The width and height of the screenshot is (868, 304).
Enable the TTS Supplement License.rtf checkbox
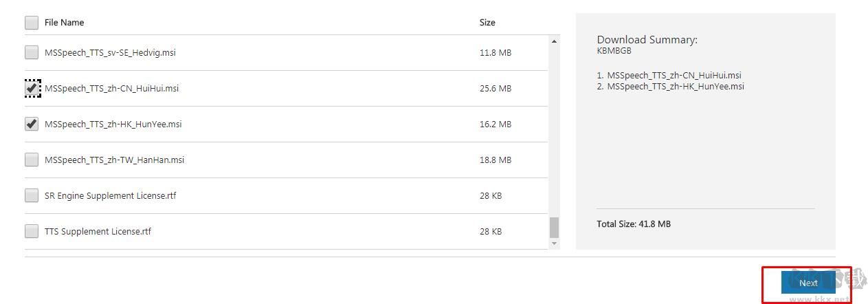tap(32, 231)
